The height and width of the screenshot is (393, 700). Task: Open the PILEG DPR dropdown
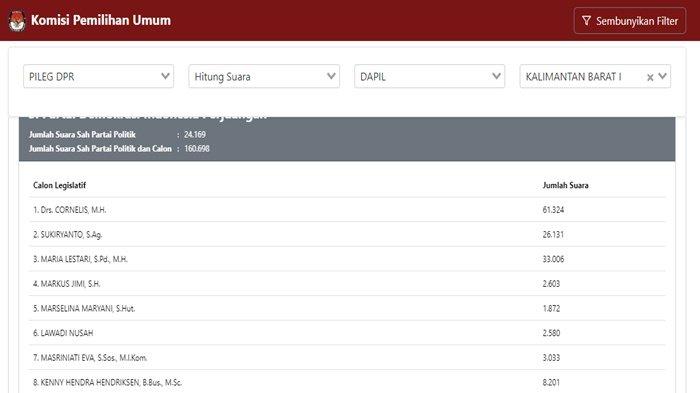98,76
